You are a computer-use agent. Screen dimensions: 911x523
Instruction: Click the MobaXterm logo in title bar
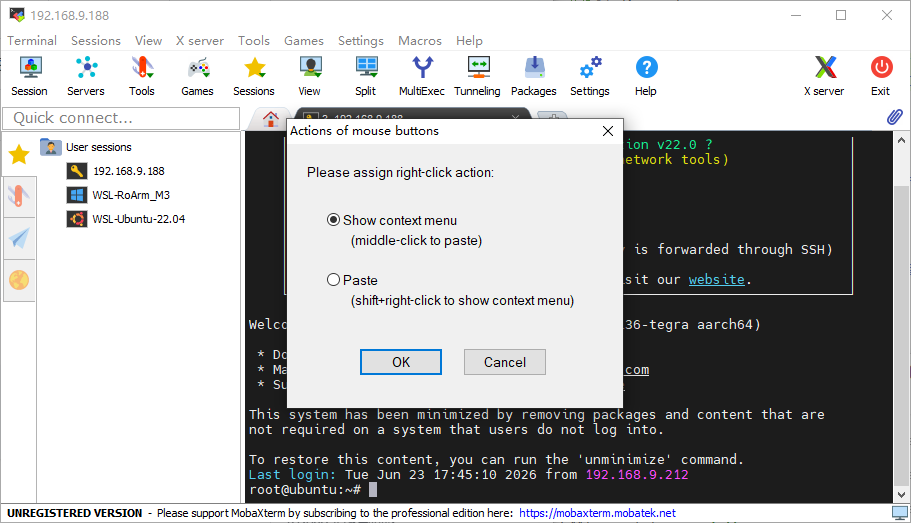(x=17, y=15)
